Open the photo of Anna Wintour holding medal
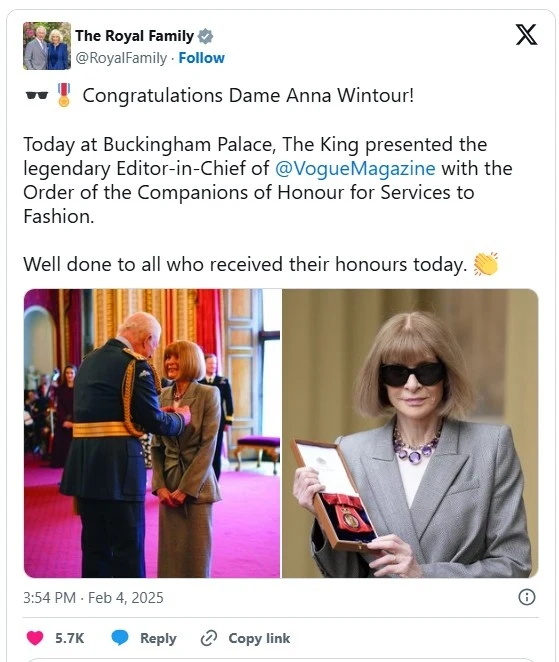The image size is (559, 662). [410, 433]
